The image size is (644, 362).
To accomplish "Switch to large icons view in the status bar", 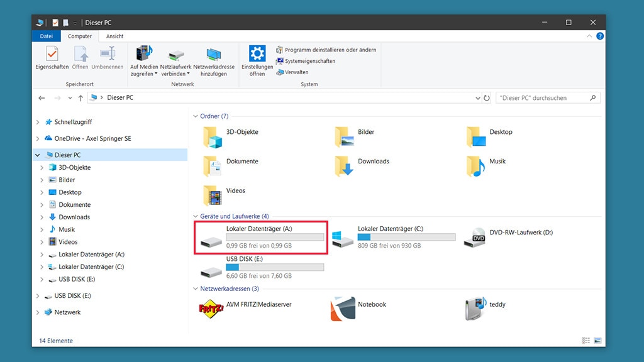I will click(596, 340).
